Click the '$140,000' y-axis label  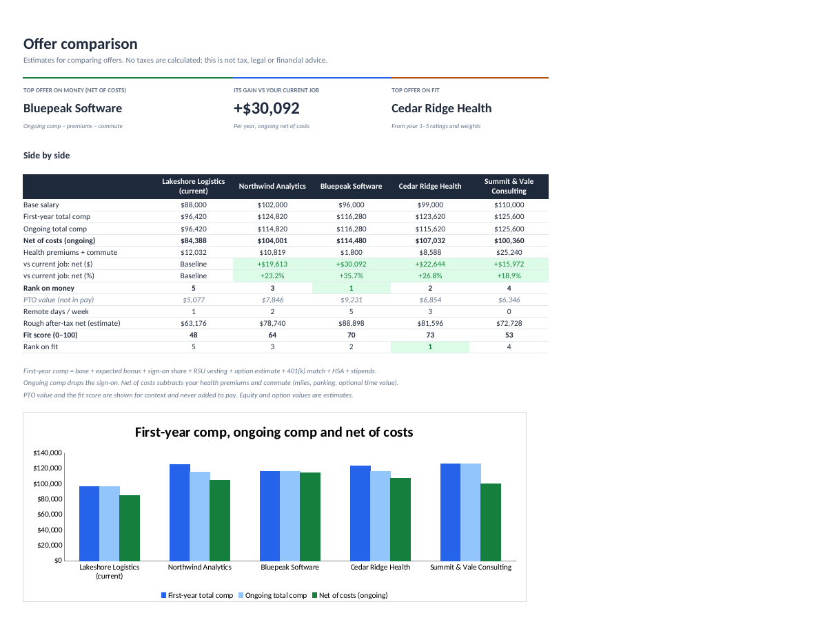(48, 453)
